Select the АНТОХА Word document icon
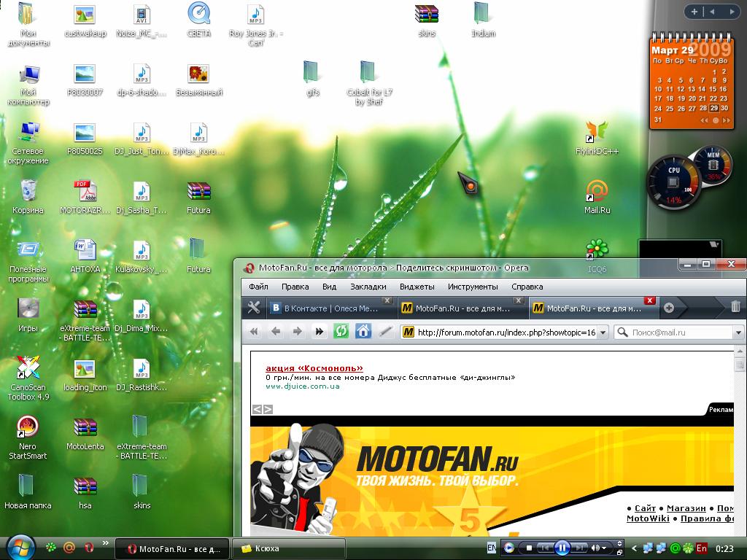The width and height of the screenshot is (747, 560). point(85,256)
